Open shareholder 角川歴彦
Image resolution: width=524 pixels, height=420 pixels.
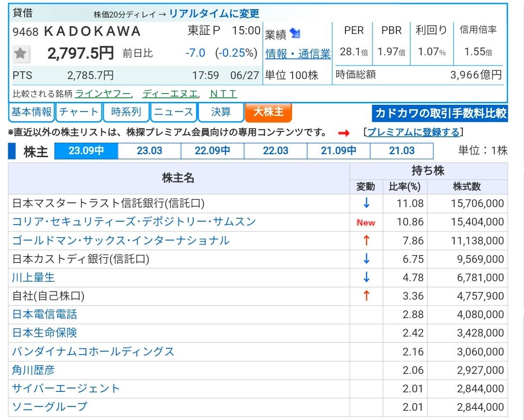[x=33, y=370]
